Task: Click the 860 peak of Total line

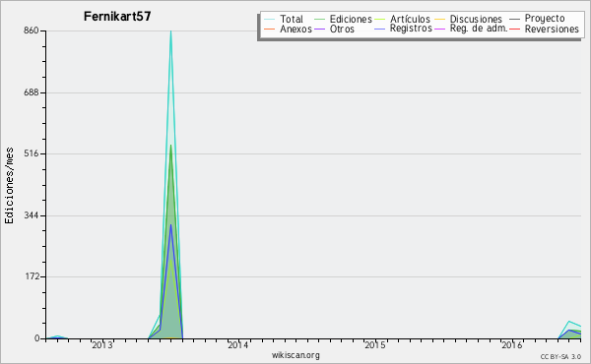Action: pos(170,31)
